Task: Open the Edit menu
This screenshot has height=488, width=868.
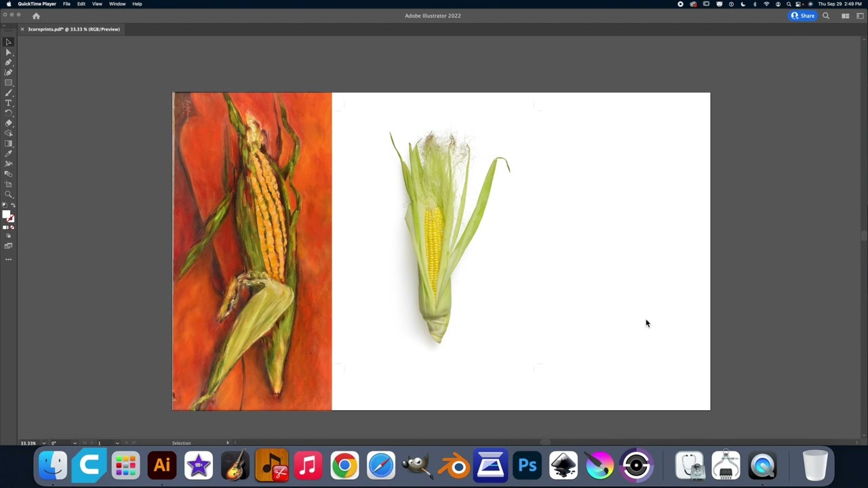Action: 81,4
